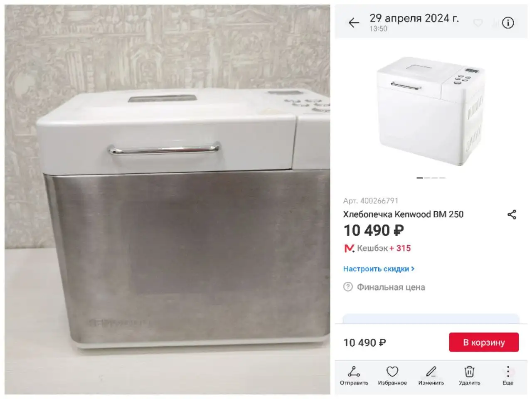Add the image to Избранное favorites
532x399 pixels.
[x=392, y=375]
